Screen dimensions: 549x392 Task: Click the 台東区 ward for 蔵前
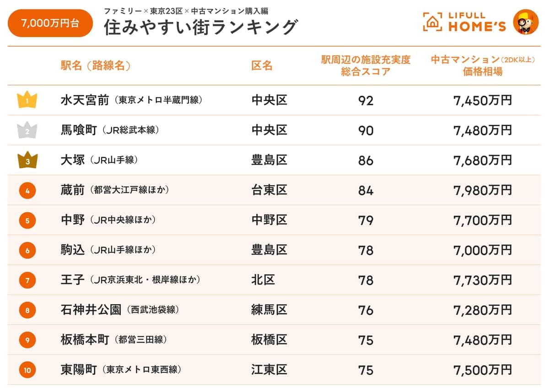coord(269,190)
